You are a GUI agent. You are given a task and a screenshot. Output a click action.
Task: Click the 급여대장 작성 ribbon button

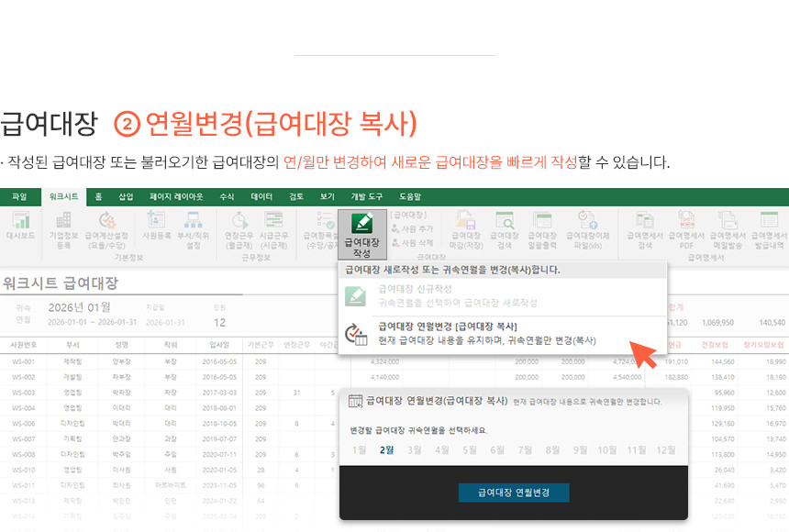click(361, 233)
